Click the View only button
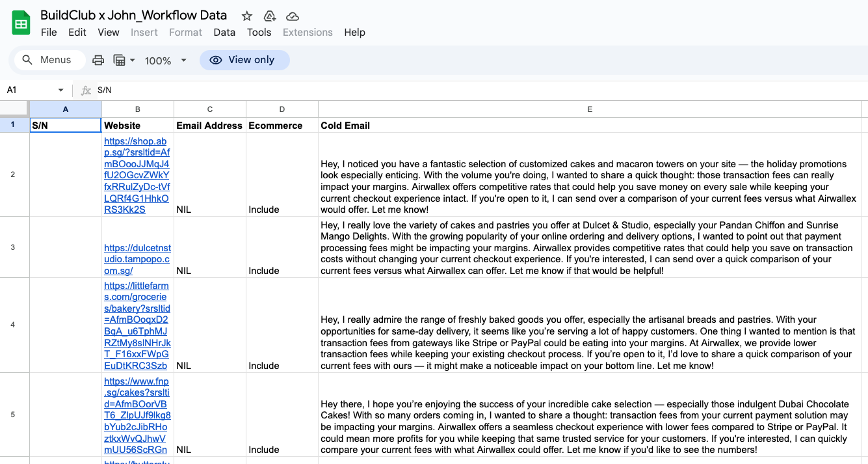The height and width of the screenshot is (464, 868). click(x=244, y=60)
